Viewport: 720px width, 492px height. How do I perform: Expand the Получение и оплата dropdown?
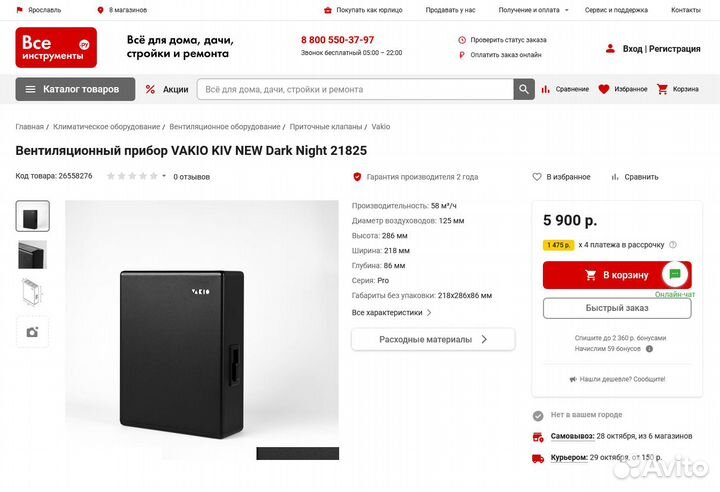(x=533, y=10)
